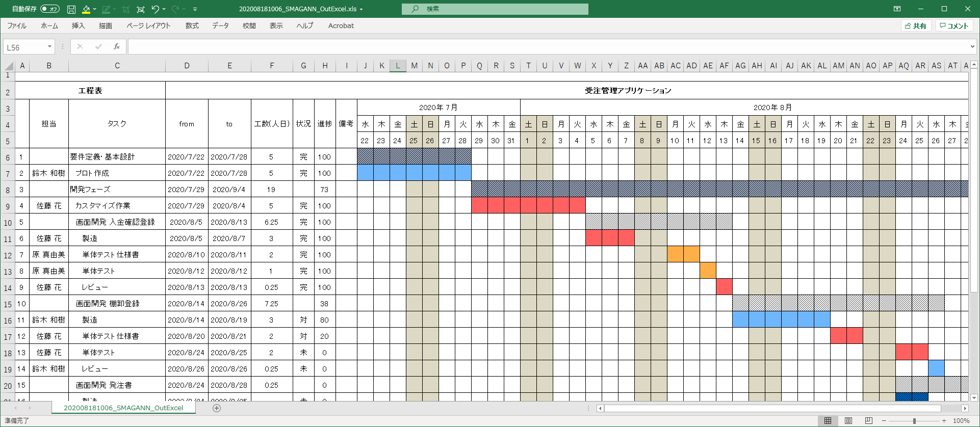Select the 開発フェーズ task cell
980x427 pixels.
pos(117,190)
